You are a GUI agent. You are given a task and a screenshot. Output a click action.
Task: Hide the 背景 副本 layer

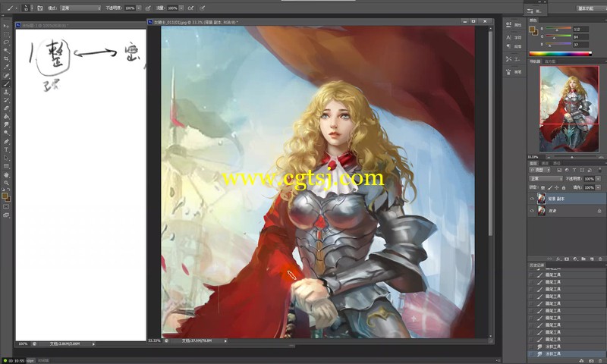click(x=533, y=199)
